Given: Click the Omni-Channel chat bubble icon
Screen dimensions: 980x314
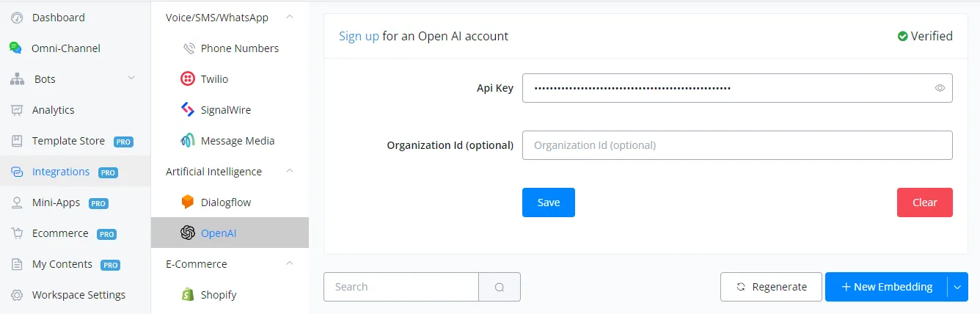Looking at the screenshot, I should [15, 48].
